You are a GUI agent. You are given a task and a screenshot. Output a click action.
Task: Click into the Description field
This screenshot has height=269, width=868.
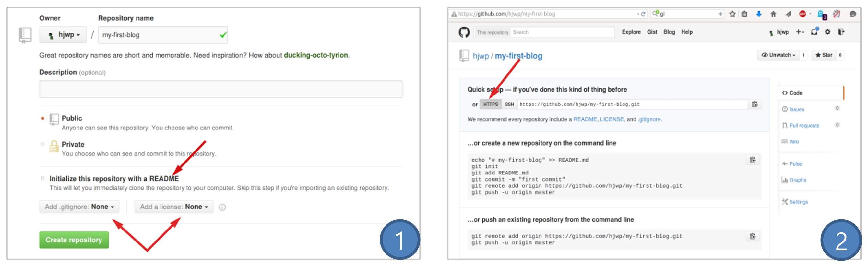tap(221, 89)
